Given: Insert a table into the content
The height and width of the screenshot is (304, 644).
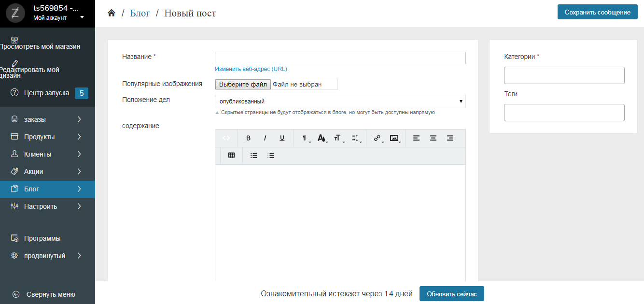Looking at the screenshot, I should tap(231, 156).
